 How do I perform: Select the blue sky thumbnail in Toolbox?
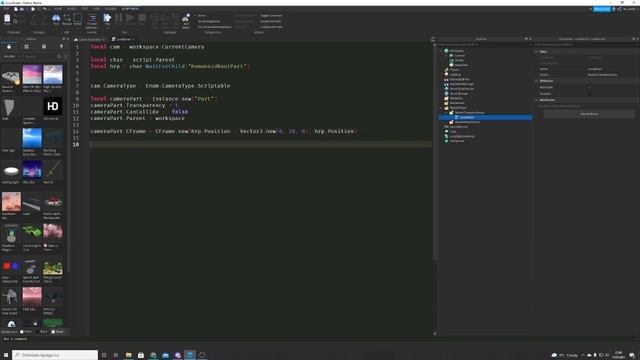pos(32,138)
